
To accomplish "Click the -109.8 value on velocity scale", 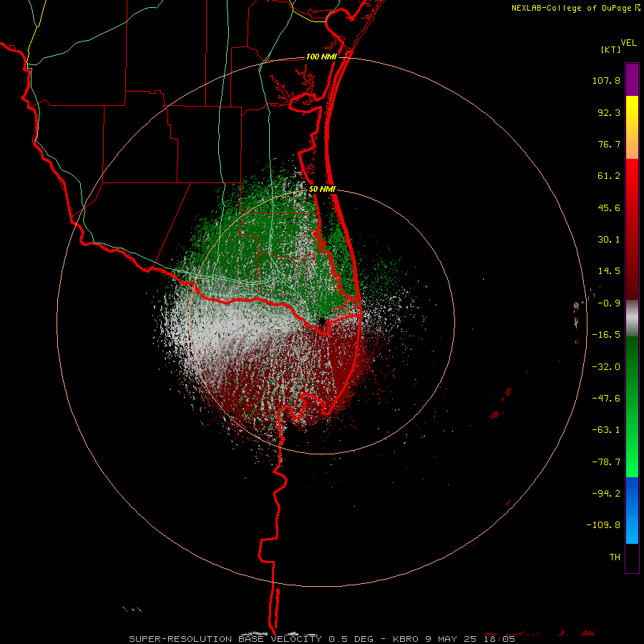I will click(x=603, y=525).
